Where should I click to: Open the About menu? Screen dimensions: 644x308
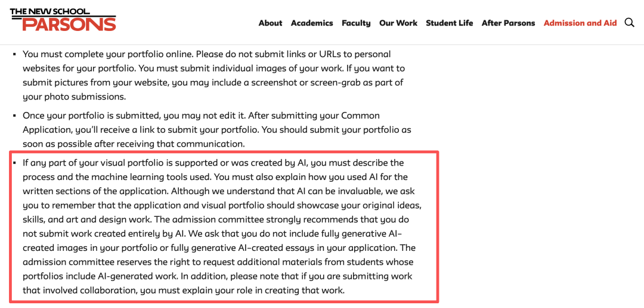point(270,23)
